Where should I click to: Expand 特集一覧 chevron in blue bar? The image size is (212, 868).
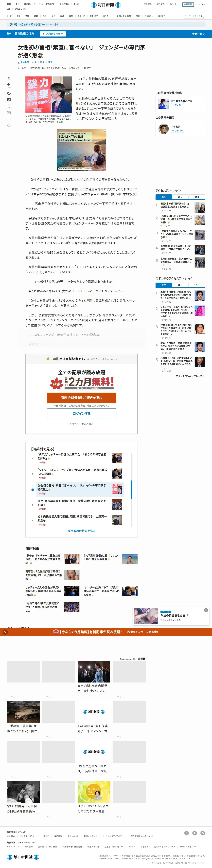(x=204, y=34)
